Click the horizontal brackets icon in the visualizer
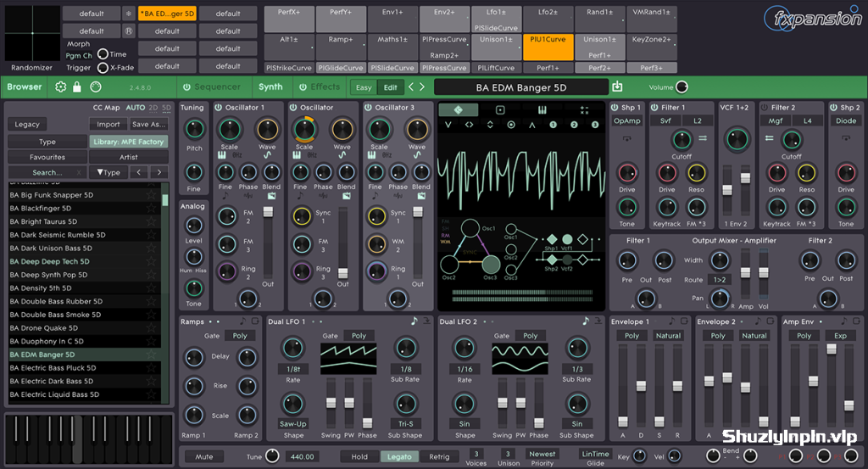This screenshot has height=469, width=868. (469, 125)
